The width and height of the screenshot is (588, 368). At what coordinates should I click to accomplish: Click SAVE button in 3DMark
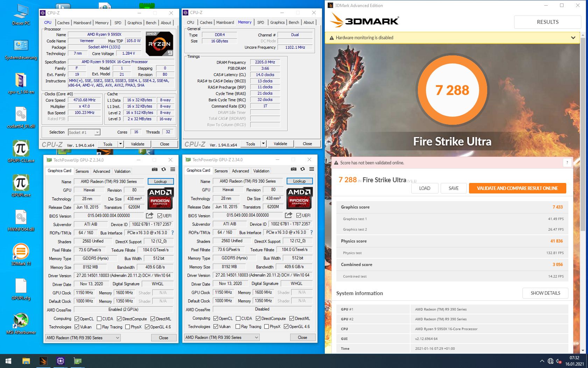(x=454, y=188)
